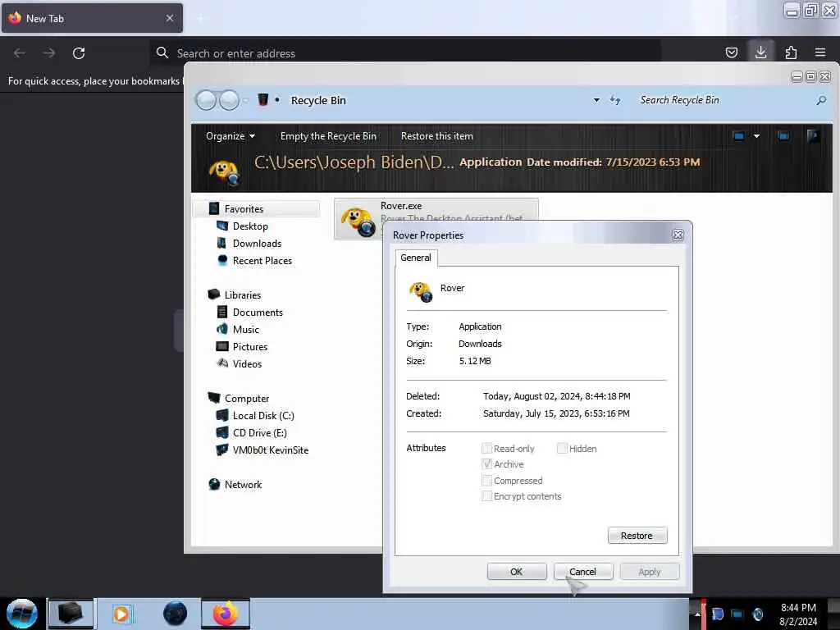Screen dimensions: 840x630
Task: Close the New Tab tab
Action: pyautogui.click(x=170, y=18)
